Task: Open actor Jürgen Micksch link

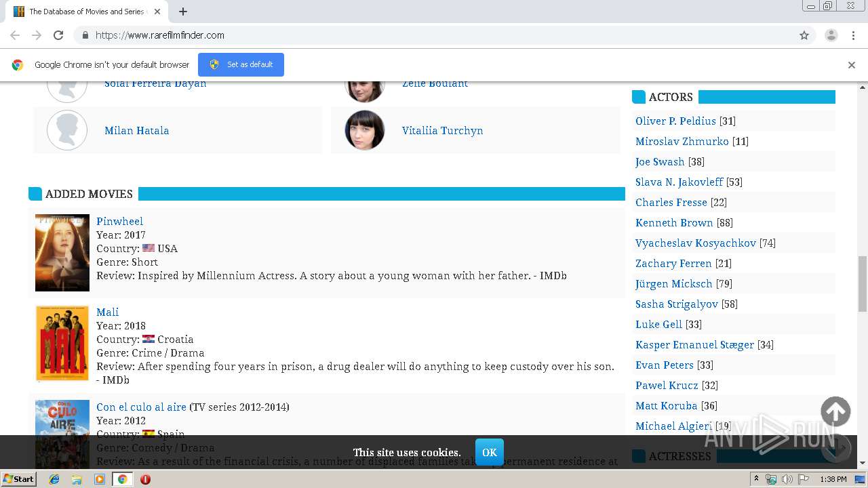Action: pyautogui.click(x=674, y=283)
